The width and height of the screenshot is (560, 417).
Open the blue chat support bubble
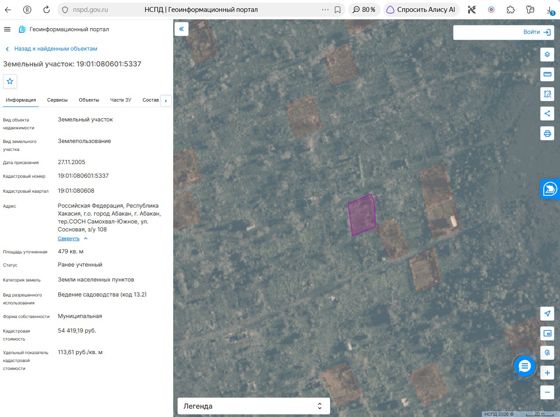[x=524, y=366]
